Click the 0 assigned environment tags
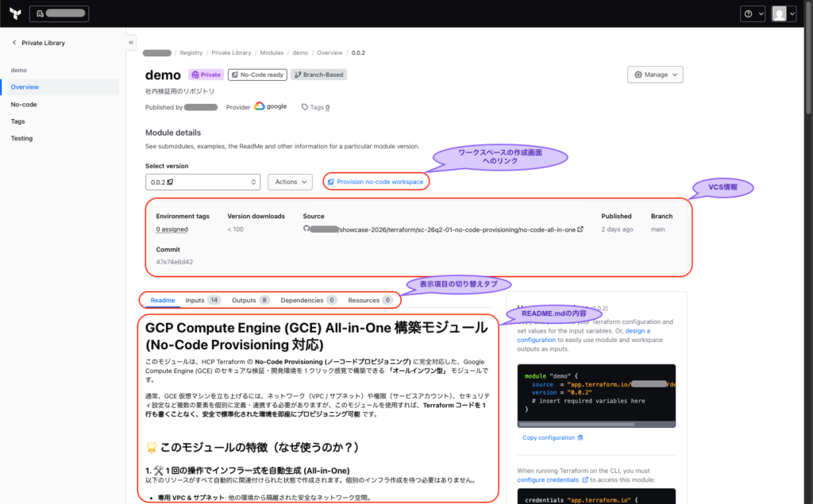813x504 pixels. pos(171,229)
